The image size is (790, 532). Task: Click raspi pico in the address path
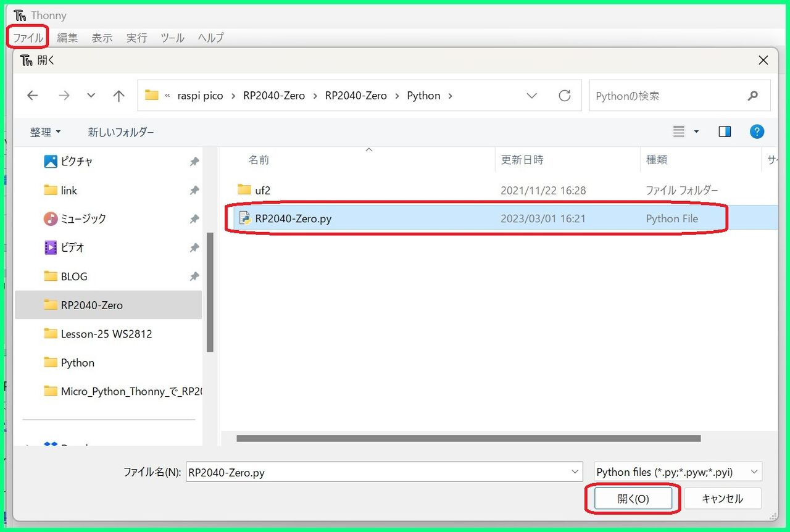tap(201, 96)
